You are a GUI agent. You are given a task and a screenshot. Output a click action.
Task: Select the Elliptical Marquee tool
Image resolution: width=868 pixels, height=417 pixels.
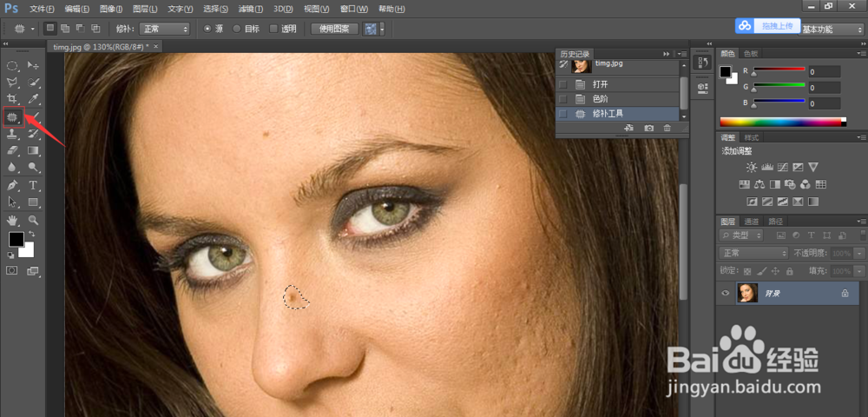pos(12,66)
